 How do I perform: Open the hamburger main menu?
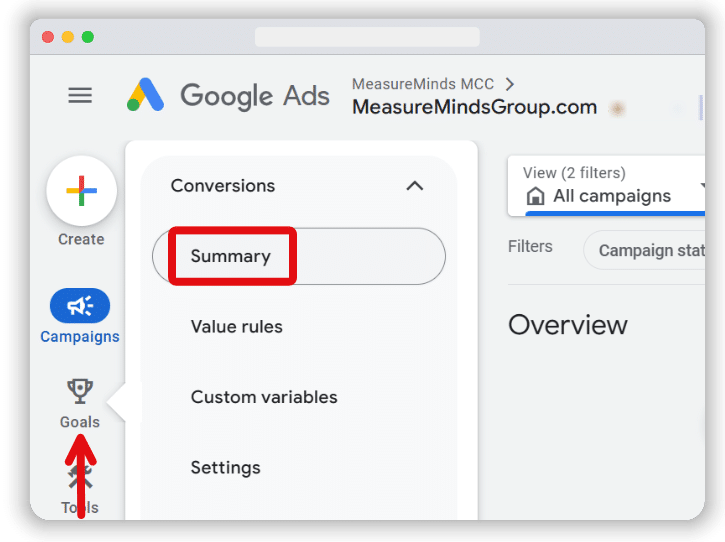pos(80,96)
